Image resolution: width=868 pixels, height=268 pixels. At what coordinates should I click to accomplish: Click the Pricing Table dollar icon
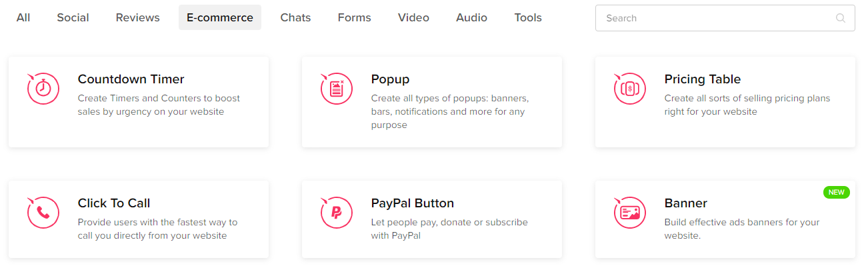629,89
